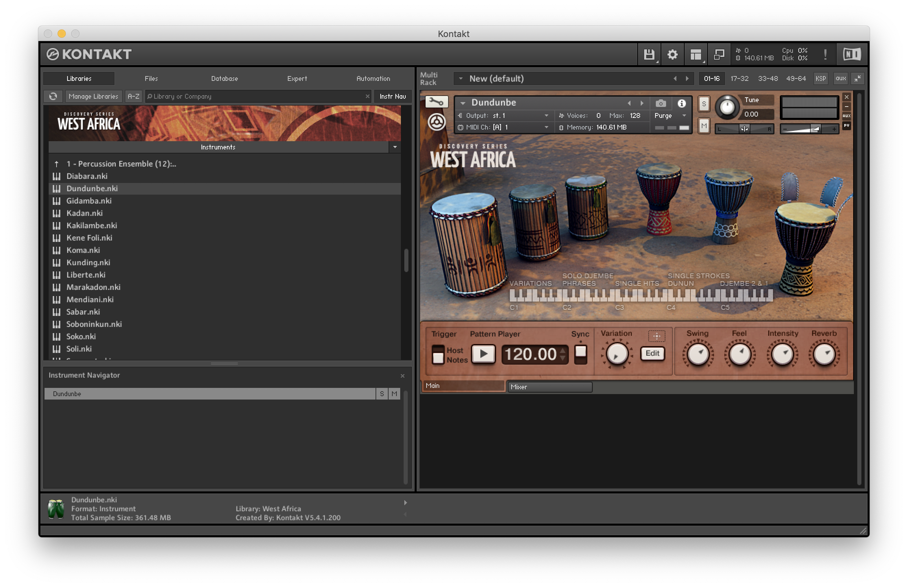Mute the Dundunbe instrument header
The image size is (908, 588).
(x=704, y=125)
